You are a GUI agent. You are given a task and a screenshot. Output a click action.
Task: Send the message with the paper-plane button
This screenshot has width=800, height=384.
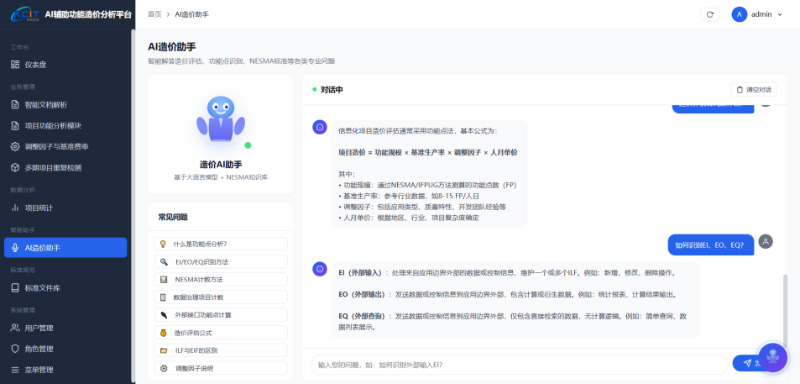(x=747, y=363)
